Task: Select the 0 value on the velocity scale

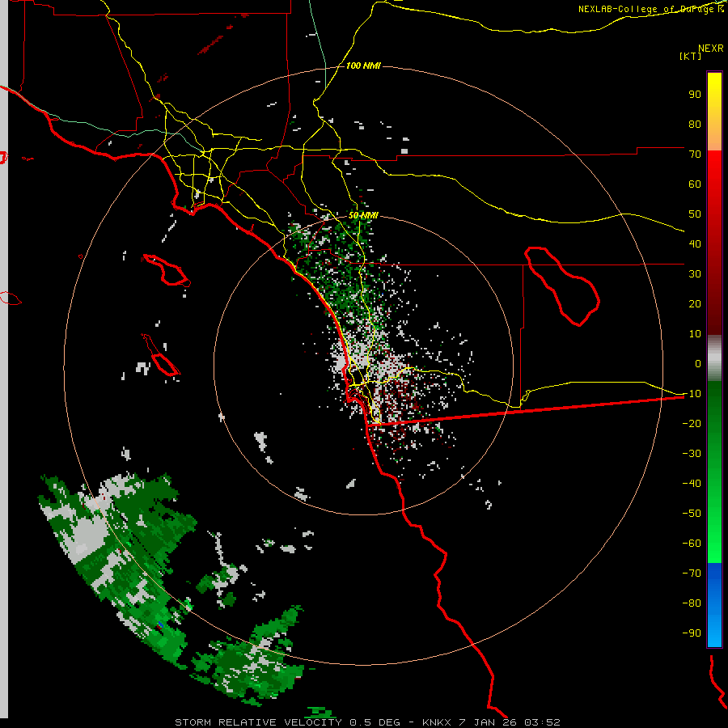Action: [x=698, y=363]
